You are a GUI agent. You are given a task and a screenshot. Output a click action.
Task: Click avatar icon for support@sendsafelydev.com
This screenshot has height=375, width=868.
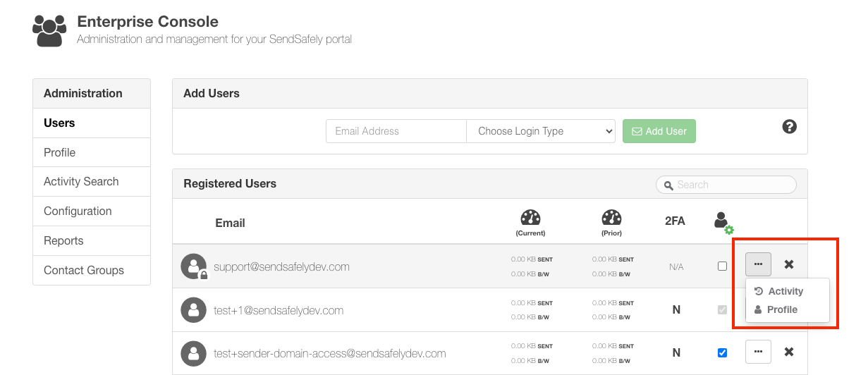click(x=194, y=266)
